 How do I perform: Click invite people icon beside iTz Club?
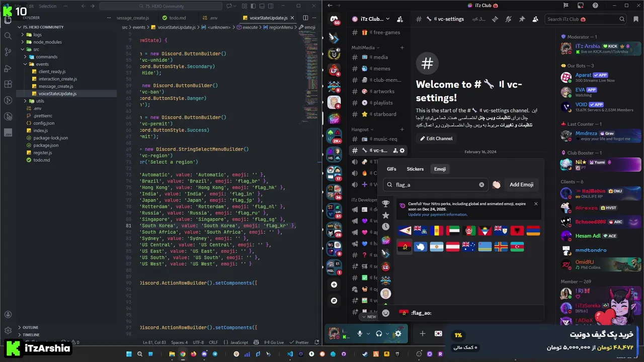click(399, 19)
